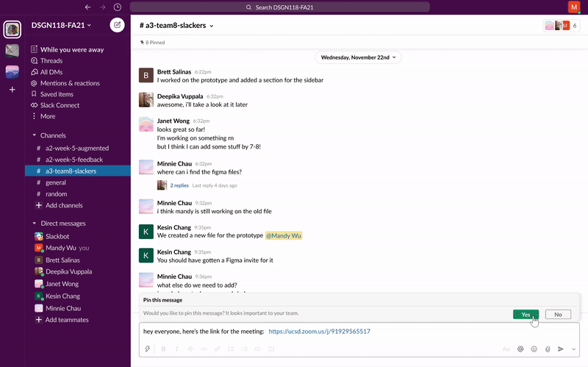
Task: Open the ucsd.zoom.us meeting link
Action: point(320,332)
